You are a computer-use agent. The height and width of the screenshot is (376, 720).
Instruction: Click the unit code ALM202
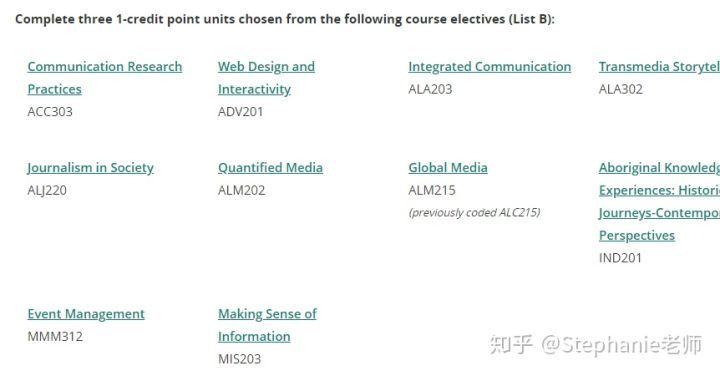click(x=242, y=190)
